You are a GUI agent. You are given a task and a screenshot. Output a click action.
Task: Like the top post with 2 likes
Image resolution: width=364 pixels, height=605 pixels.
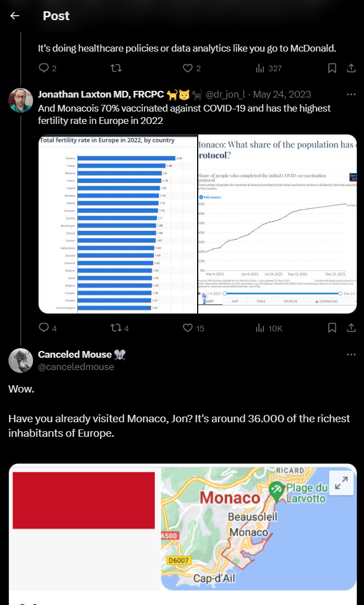tap(188, 68)
